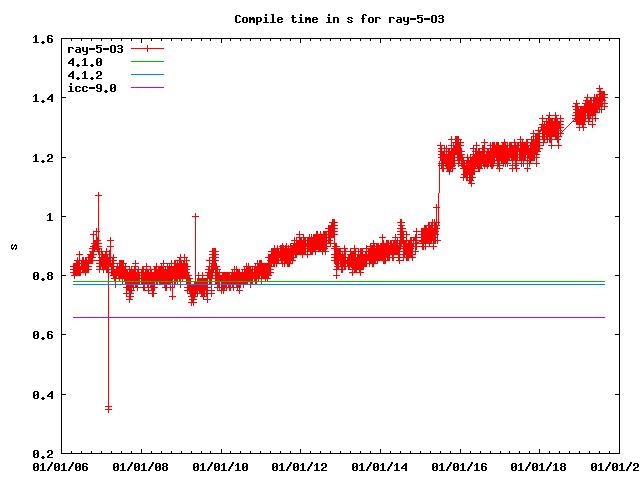Screen dimensions: 640x480
Task: Select the 01/01/06 x-axis date label
Action: tap(61, 467)
